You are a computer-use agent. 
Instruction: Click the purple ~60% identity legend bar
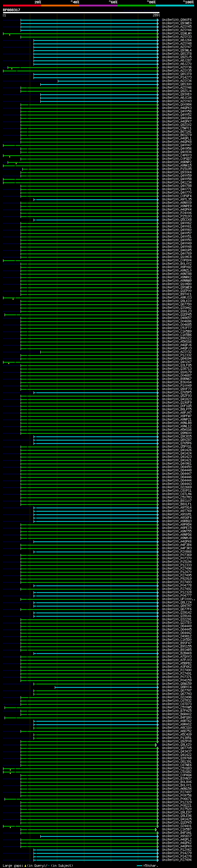[98, 6]
